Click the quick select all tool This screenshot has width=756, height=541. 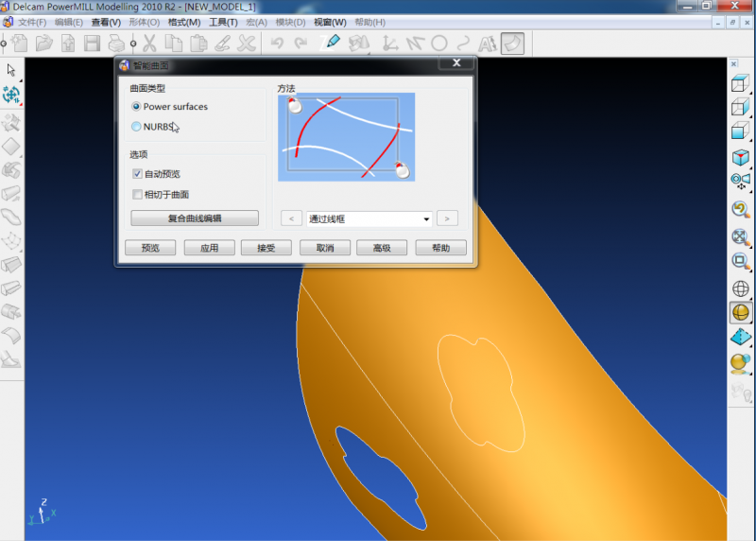click(x=11, y=95)
